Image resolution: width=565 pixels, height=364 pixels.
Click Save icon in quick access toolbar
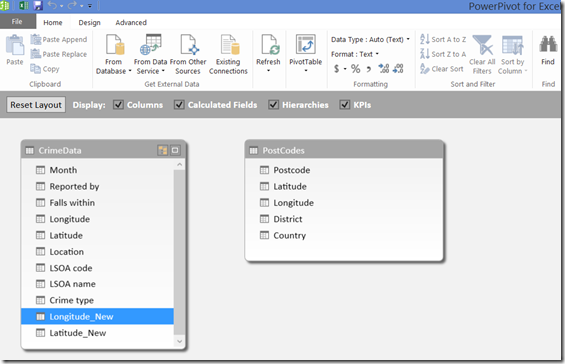(x=38, y=5)
